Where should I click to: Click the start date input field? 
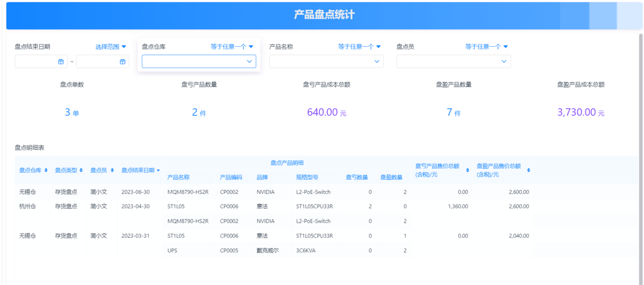pos(35,62)
